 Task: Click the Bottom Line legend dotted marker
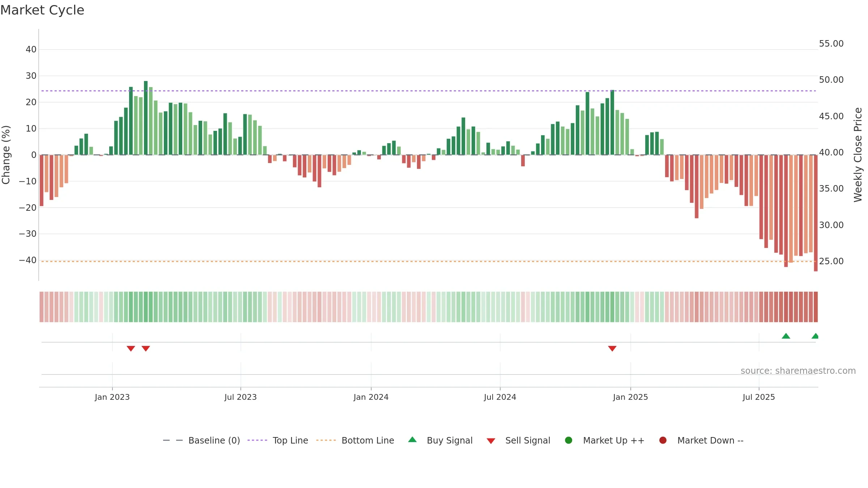point(326,440)
